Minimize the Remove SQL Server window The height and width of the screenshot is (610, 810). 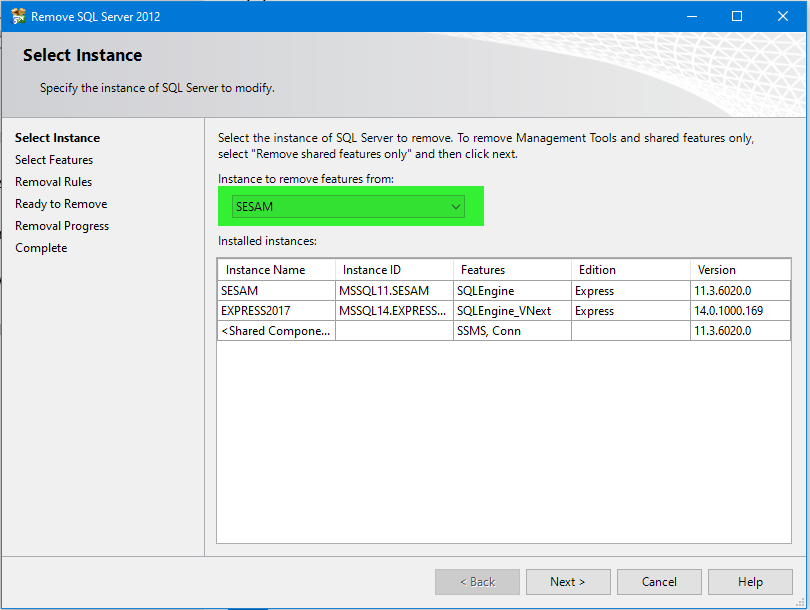691,16
